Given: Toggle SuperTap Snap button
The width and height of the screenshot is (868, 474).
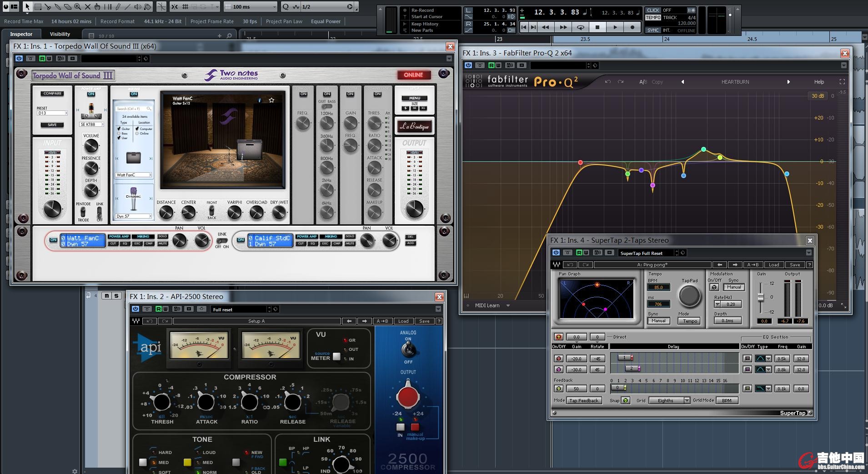Looking at the screenshot, I should (x=626, y=400).
